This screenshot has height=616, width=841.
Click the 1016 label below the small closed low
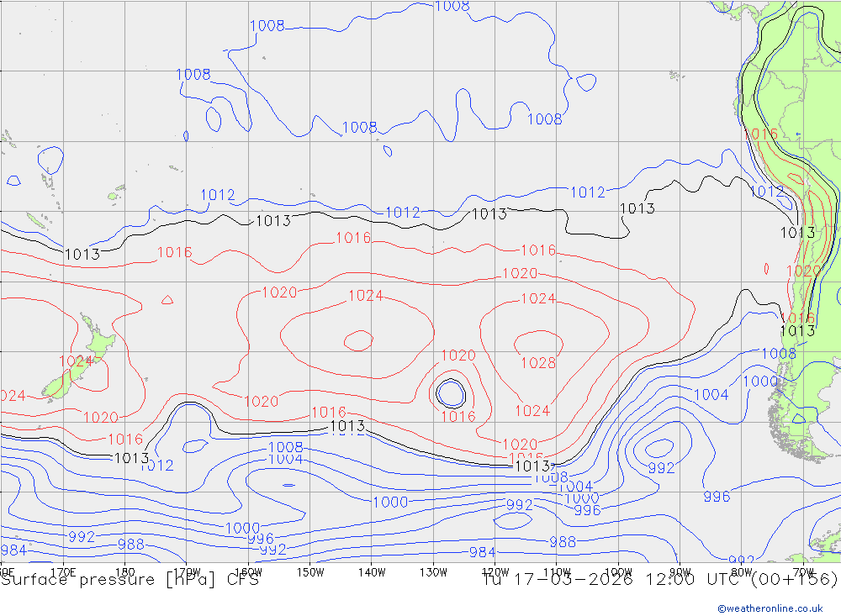tap(458, 416)
